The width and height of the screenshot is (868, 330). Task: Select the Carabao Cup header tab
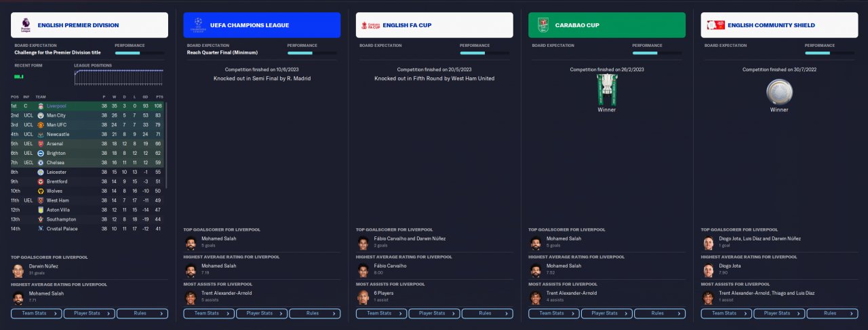(607, 25)
